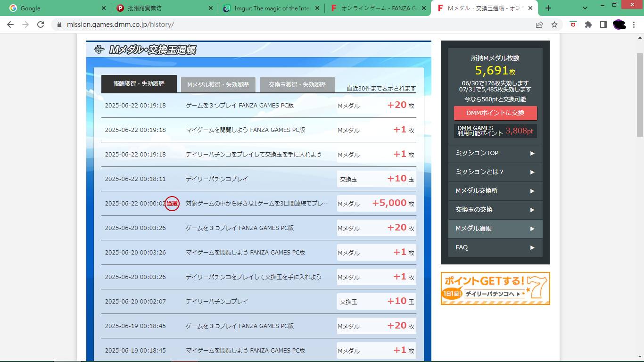Open Mメダル通帳 in the sidebar
Screen dimensions: 644x362
(x=495, y=229)
